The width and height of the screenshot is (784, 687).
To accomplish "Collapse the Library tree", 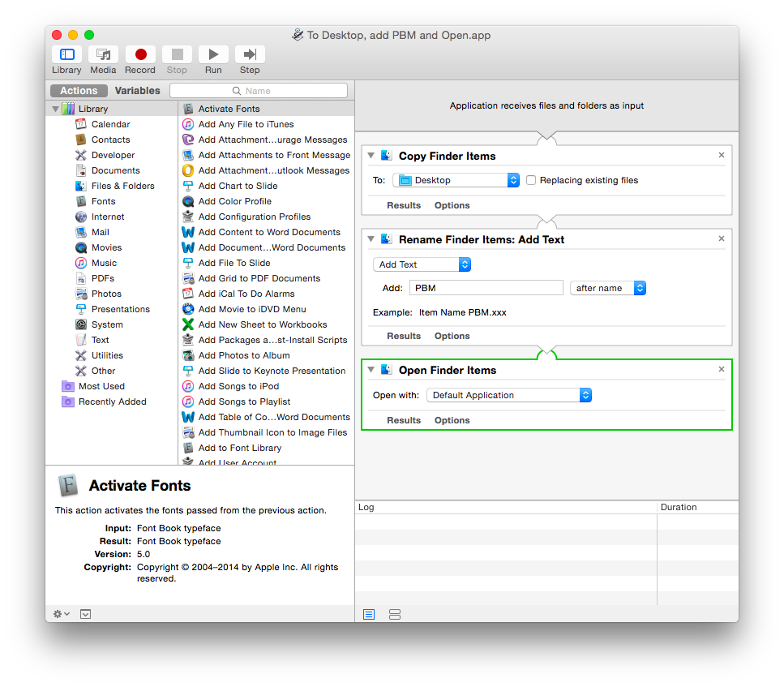I will coord(55,109).
